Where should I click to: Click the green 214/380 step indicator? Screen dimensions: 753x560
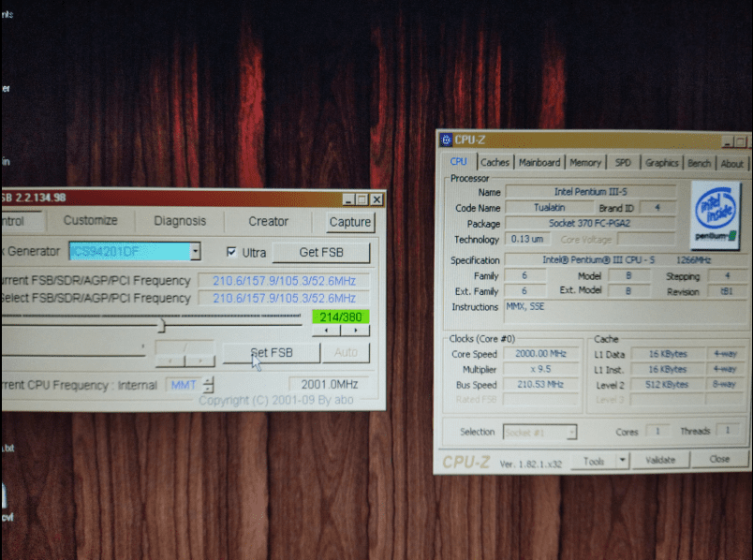tap(341, 317)
